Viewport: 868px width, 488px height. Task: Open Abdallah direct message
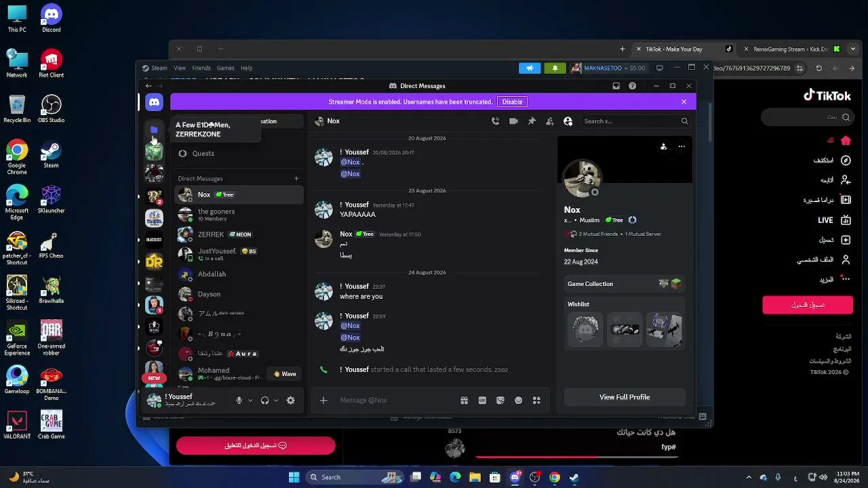239,274
